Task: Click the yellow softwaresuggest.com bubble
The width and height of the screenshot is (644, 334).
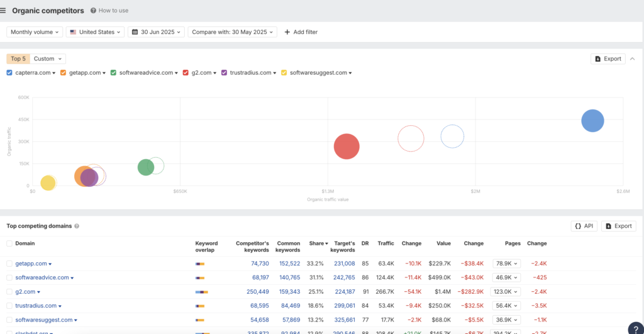Action: (48, 183)
